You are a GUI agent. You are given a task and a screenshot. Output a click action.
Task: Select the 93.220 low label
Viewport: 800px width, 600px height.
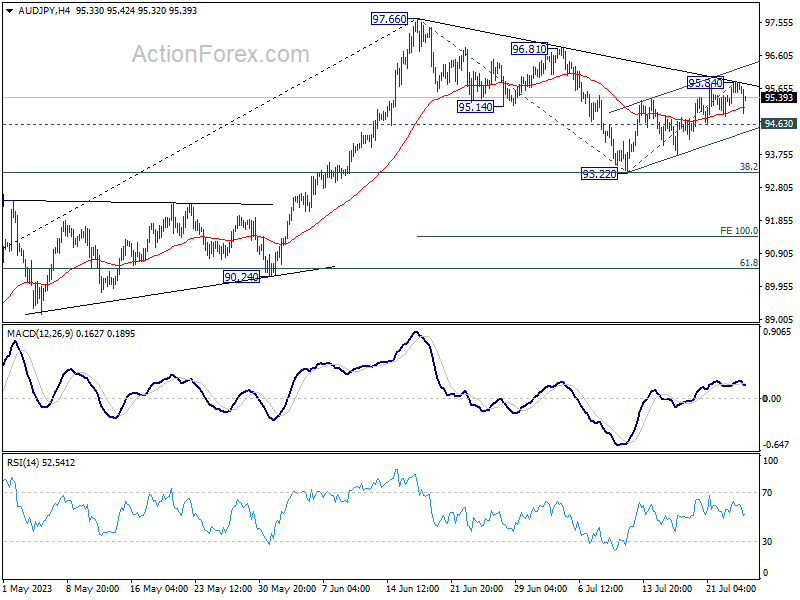599,174
